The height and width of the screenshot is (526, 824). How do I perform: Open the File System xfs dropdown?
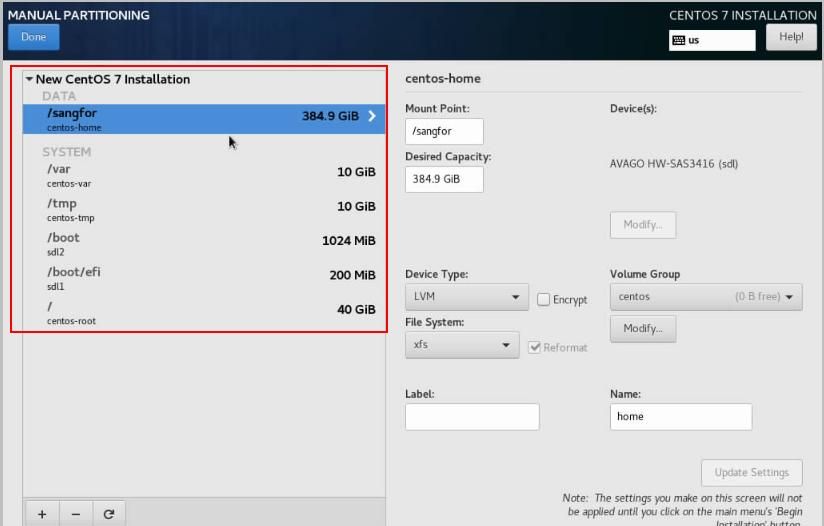tap(461, 345)
